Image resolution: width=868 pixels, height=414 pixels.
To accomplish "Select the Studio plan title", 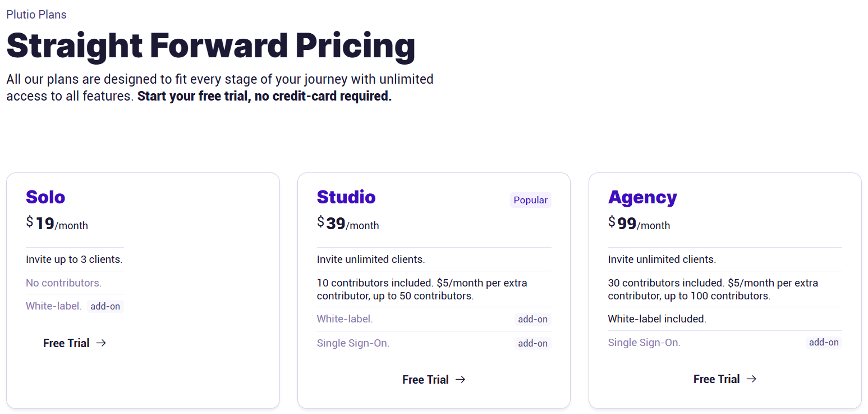I will (x=346, y=197).
